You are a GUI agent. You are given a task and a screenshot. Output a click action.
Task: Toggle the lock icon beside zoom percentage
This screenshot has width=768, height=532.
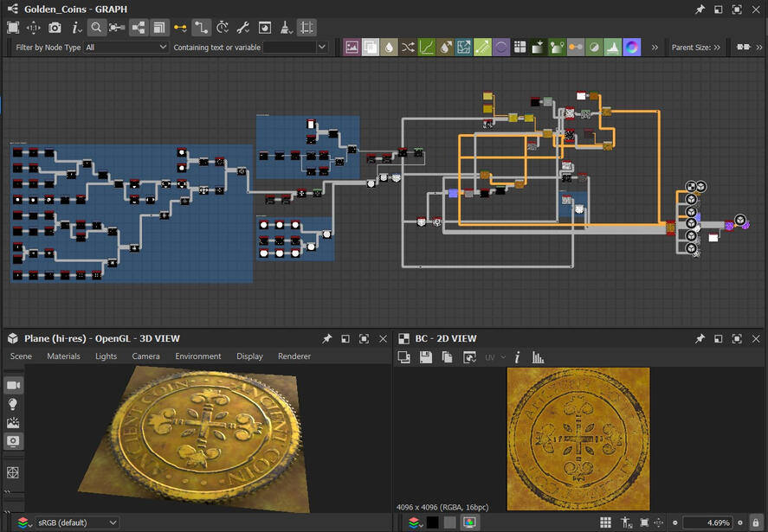coord(756,522)
